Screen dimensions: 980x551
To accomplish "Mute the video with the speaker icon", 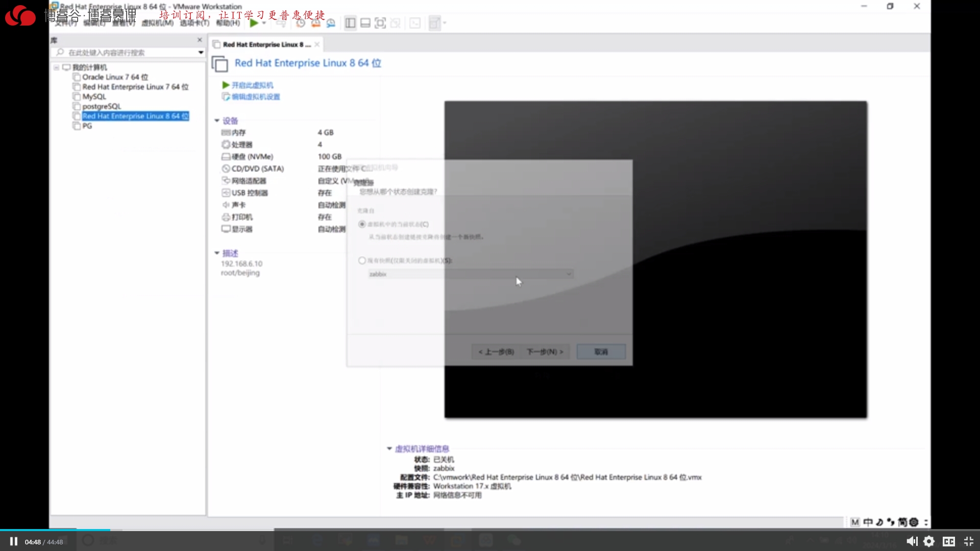I will pyautogui.click(x=912, y=541).
